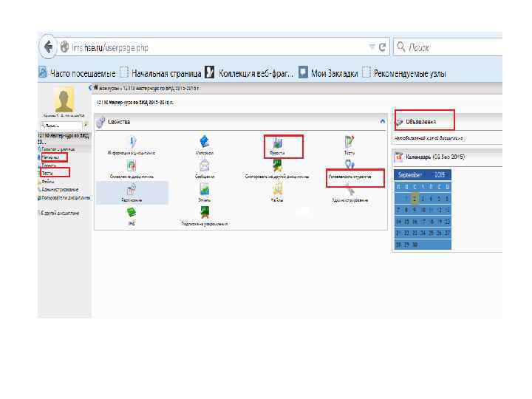This screenshot has width=532, height=399.
Task: Click Скопировать на другой дисциплины icon
Action: pyautogui.click(x=278, y=166)
